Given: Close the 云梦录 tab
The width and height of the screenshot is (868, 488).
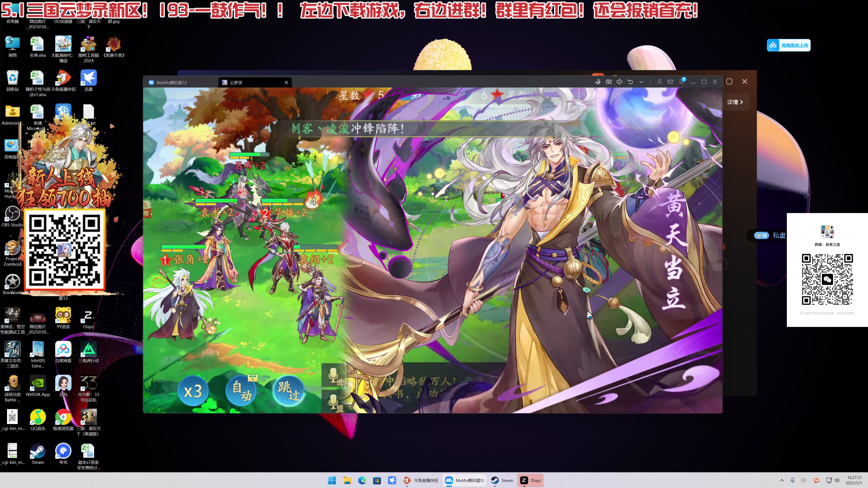Looking at the screenshot, I should tap(286, 82).
